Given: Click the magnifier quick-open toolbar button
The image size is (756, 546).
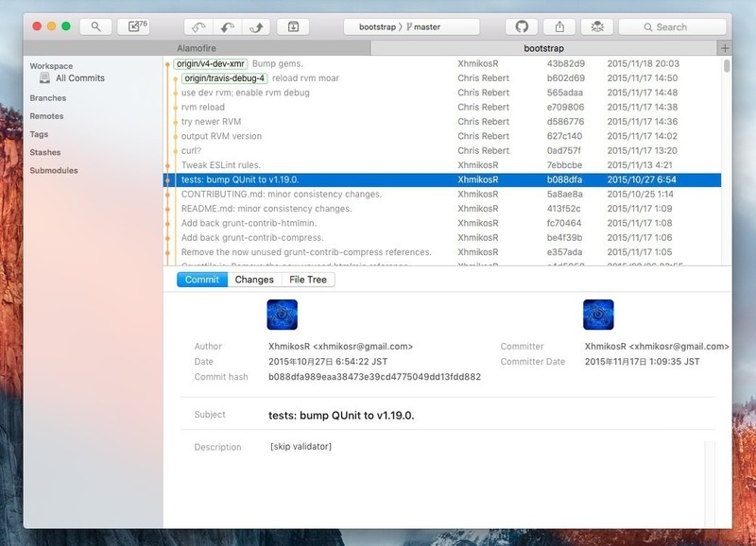Looking at the screenshot, I should pyautogui.click(x=95, y=26).
